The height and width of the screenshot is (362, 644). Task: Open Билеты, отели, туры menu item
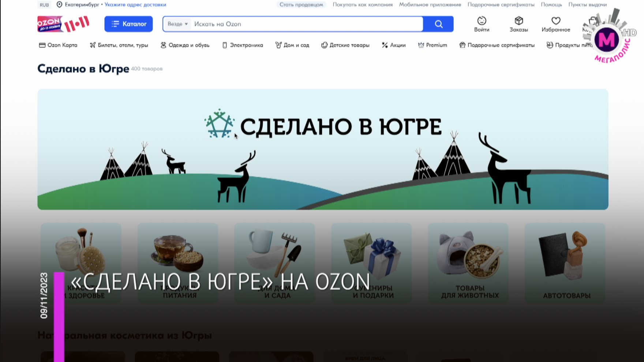click(119, 45)
